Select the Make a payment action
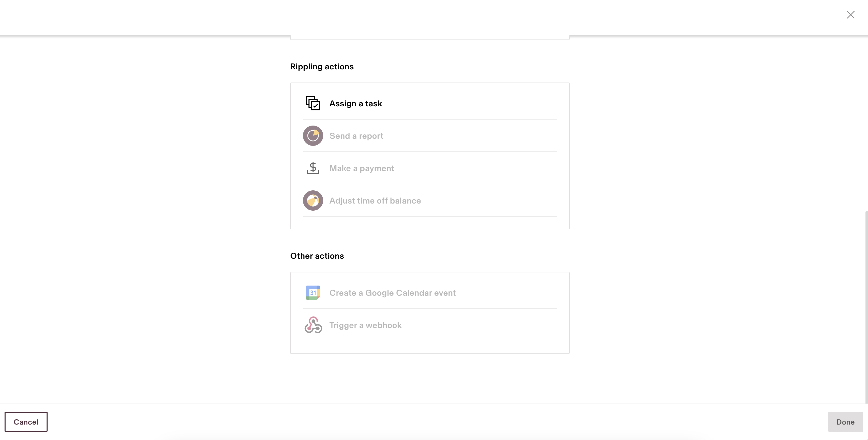 click(x=430, y=168)
